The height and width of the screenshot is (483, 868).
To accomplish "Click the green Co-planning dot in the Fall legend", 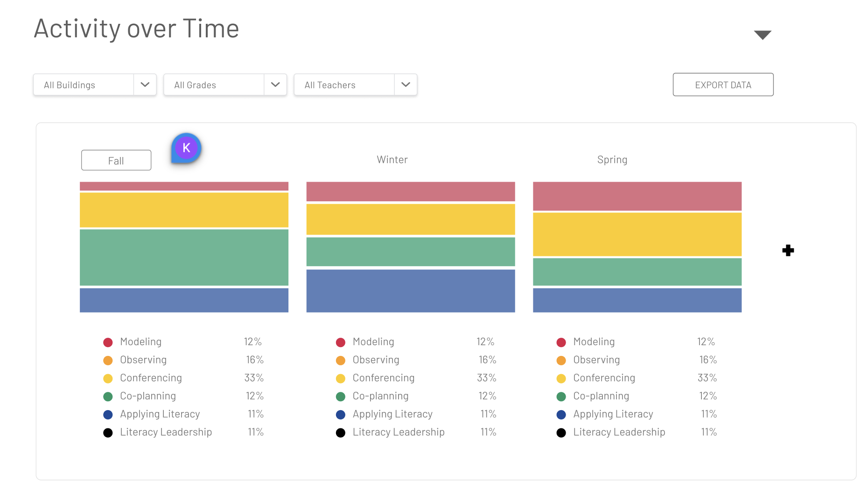I will point(108,397).
